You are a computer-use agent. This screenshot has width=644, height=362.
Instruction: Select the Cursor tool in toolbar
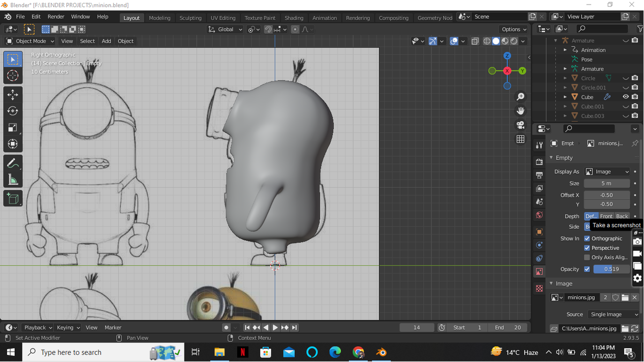tap(13, 76)
